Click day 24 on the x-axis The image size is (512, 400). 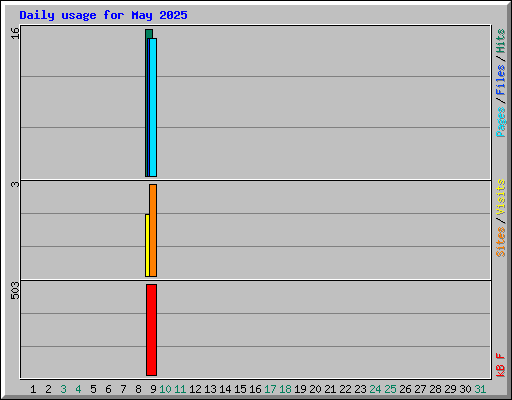pos(375,389)
